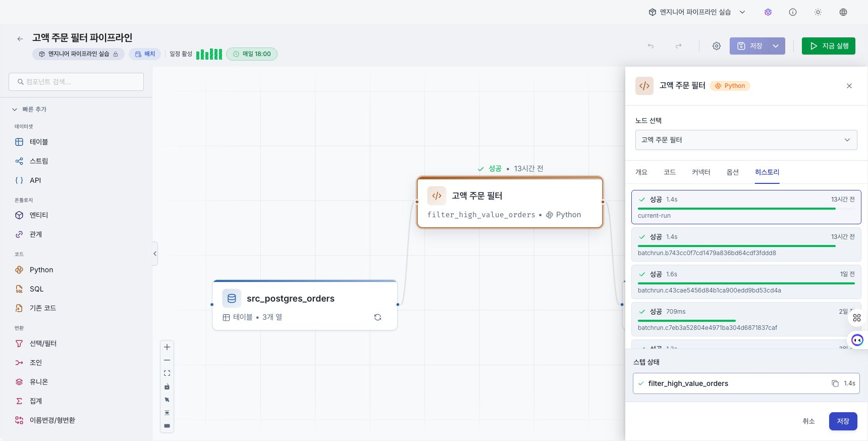Toggle the canvas lock icon

pos(167,386)
